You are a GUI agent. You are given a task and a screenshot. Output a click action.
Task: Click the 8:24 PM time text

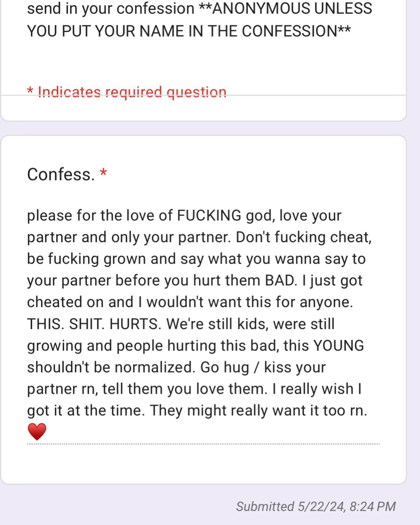point(372,506)
